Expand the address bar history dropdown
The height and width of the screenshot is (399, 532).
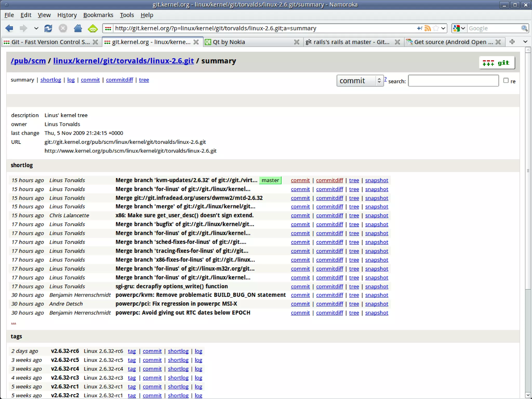coord(443,28)
